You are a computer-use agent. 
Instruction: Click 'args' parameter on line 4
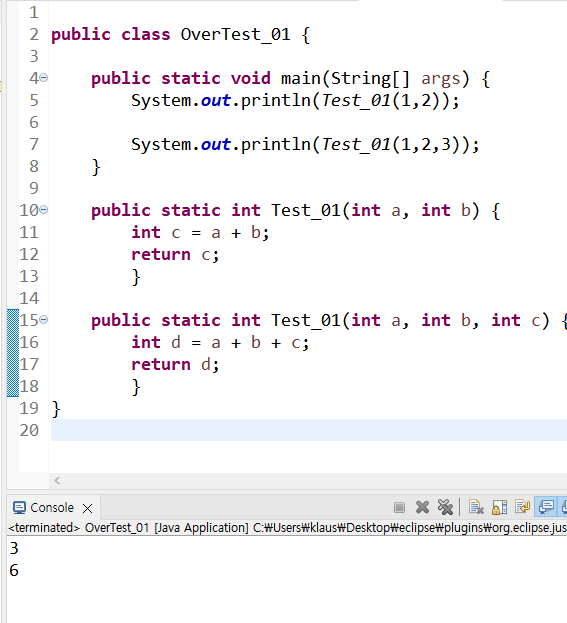click(x=441, y=79)
